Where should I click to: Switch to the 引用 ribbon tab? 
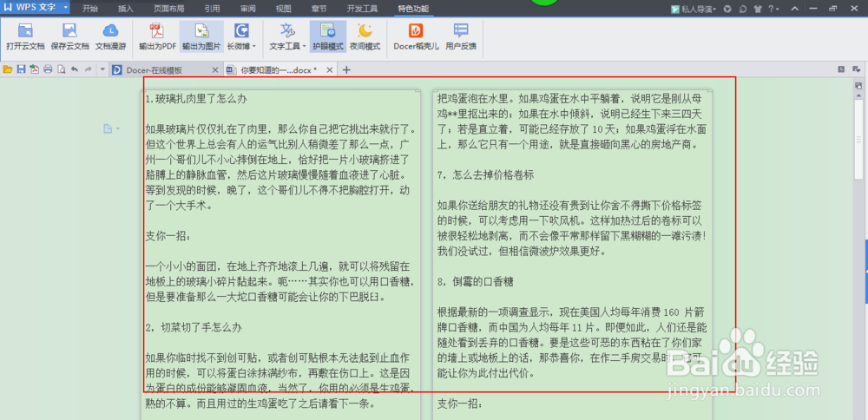pos(212,9)
